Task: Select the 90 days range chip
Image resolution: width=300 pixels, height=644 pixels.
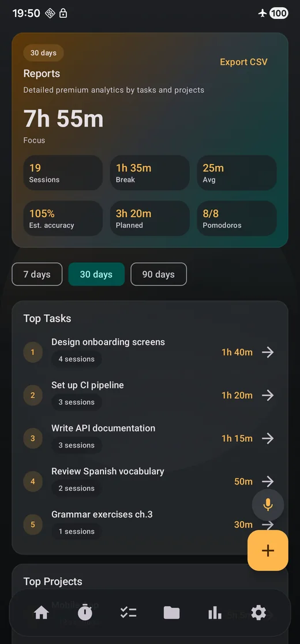Action: (x=159, y=274)
